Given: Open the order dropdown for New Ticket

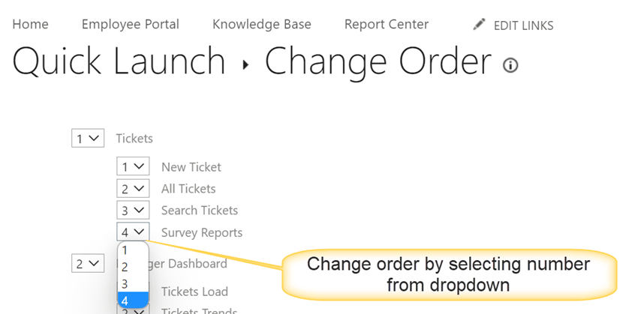Looking at the screenshot, I should coord(133,166).
